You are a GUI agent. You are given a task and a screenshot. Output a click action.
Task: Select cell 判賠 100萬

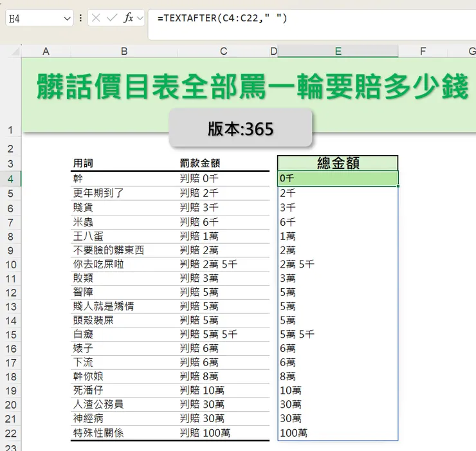pyautogui.click(x=224, y=433)
